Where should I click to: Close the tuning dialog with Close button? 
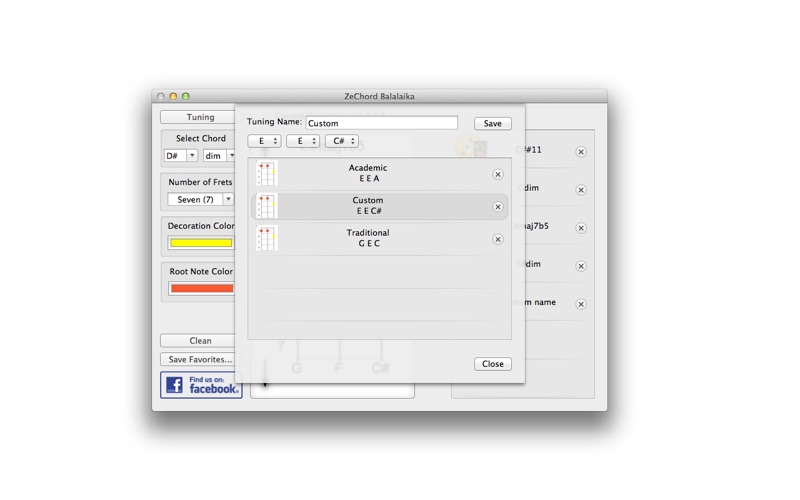pos(492,364)
